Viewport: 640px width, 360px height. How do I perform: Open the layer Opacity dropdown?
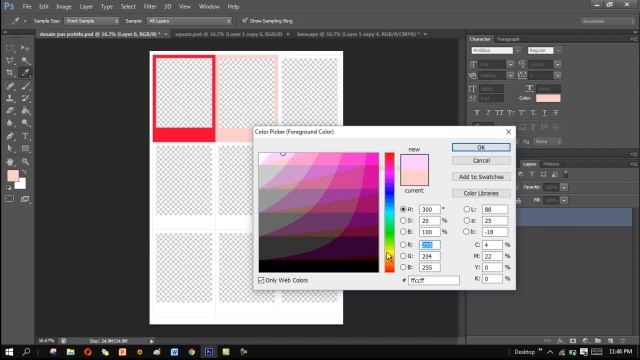(x=564, y=187)
